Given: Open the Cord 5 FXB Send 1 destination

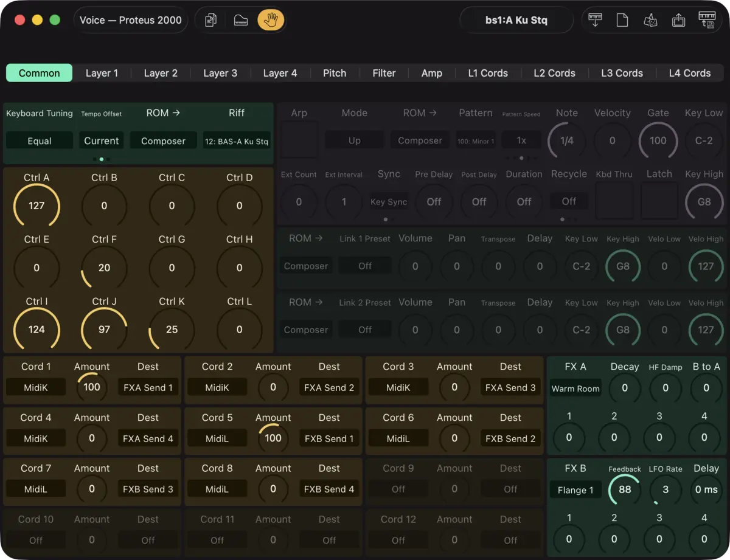Looking at the screenshot, I should coord(328,438).
